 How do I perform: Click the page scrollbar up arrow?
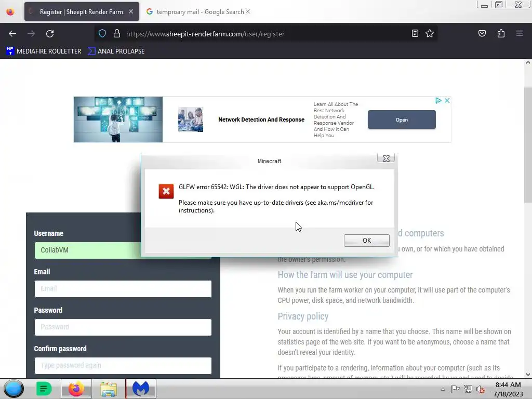528,62
